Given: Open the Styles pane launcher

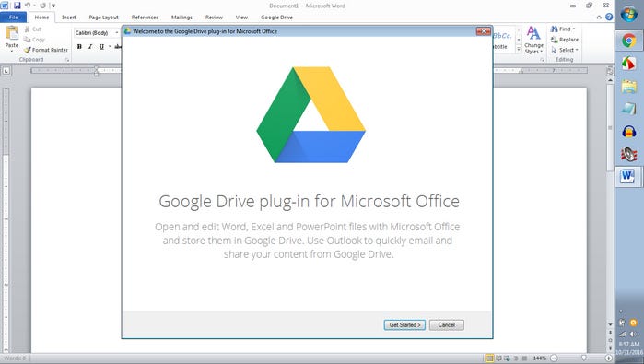Looking at the screenshot, I should 542,60.
